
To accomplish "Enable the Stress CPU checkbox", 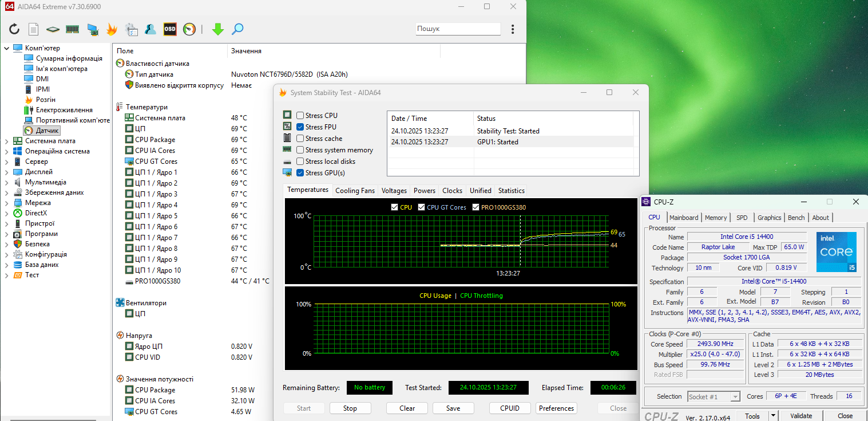I will pos(300,116).
